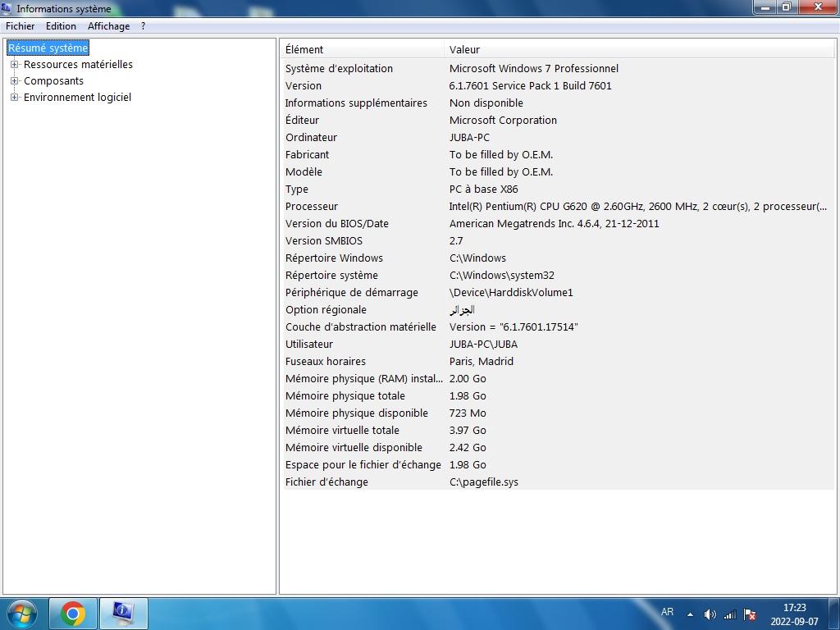Click the System Information taskbar icon
Viewport: 840px width, 630px height.
click(x=123, y=614)
